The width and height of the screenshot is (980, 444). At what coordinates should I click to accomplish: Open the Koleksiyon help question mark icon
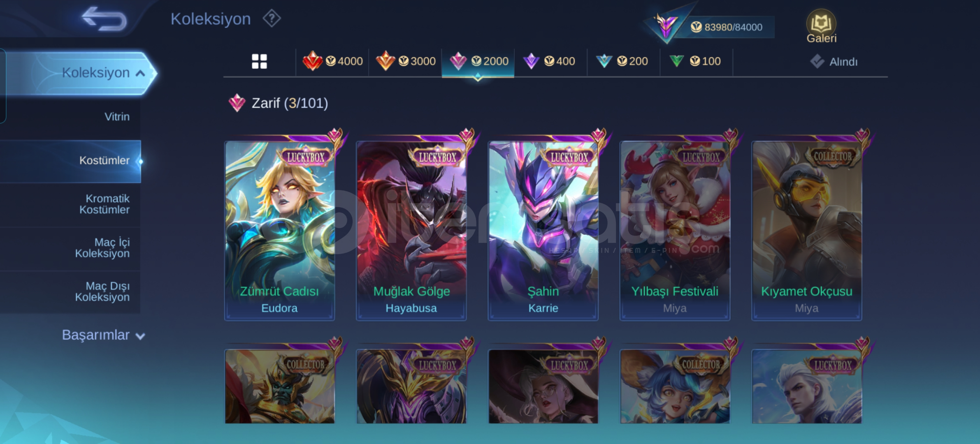point(272,18)
